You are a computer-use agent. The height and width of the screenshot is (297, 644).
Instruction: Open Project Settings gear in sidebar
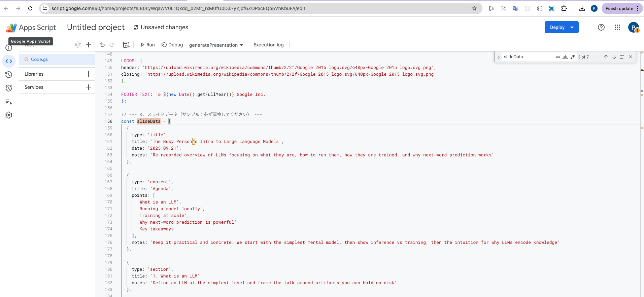point(9,115)
